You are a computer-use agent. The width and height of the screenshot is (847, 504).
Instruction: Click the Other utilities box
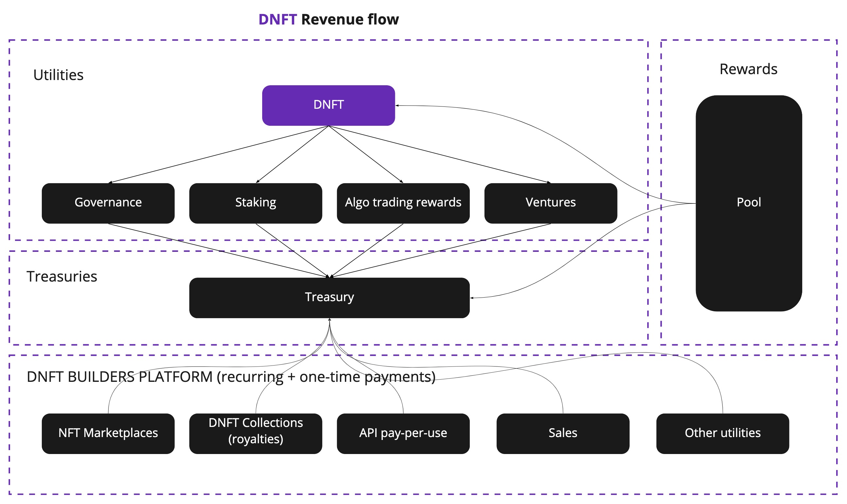[723, 434]
